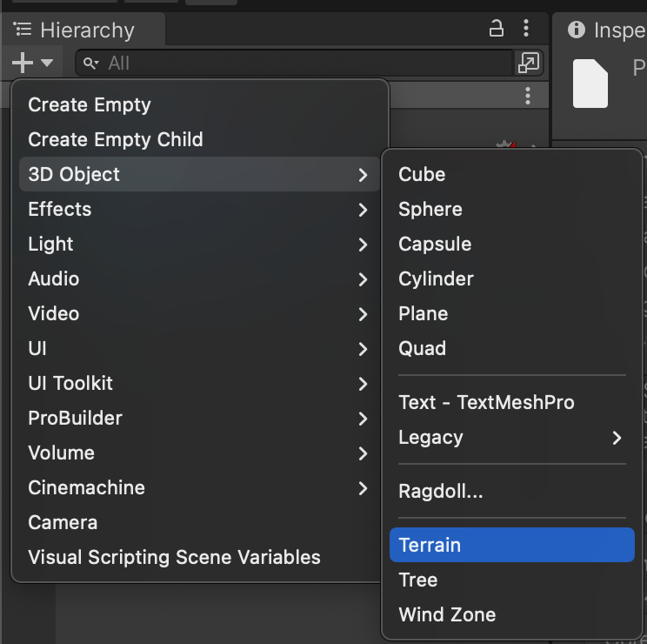647x644 pixels.
Task: Click the Hierarchy plus create button
Action: coord(31,63)
